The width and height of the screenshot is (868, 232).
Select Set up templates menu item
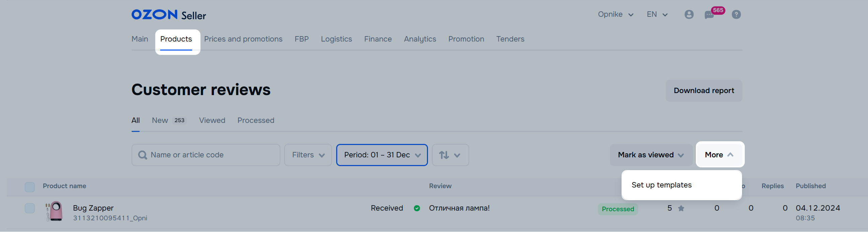coord(661,185)
